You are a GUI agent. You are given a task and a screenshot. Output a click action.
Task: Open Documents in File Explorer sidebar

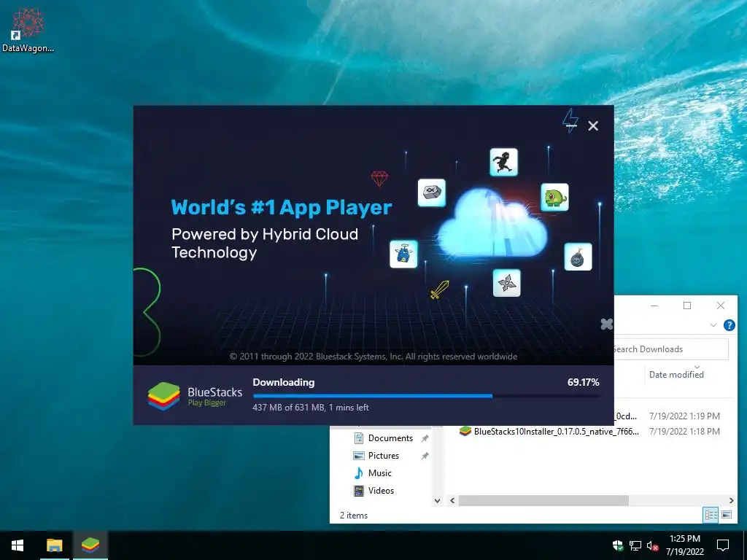390,438
